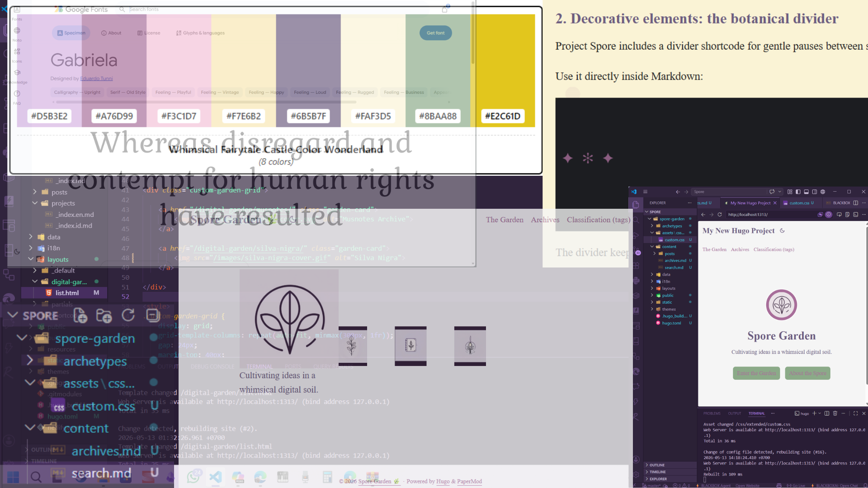Toggle dark mode moon beside My New Hugo Project
Screen dimensions: 868x488
782,230
